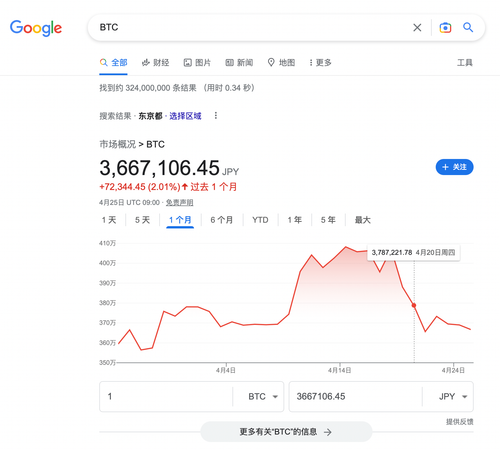The height and width of the screenshot is (450, 500).
Task: Click inside the BTC search field
Action: click(250, 27)
